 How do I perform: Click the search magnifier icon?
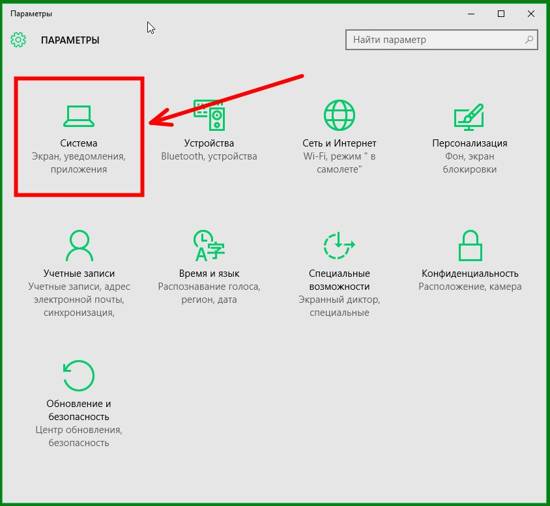529,39
